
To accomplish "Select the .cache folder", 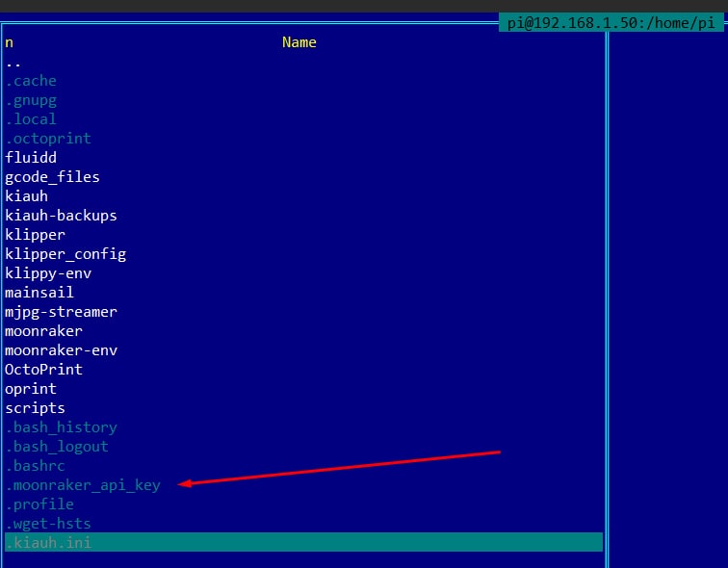I will click(31, 81).
